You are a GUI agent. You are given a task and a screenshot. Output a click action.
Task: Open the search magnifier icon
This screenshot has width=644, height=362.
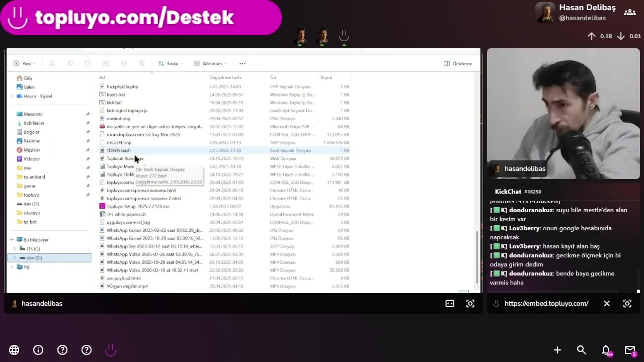click(x=582, y=350)
